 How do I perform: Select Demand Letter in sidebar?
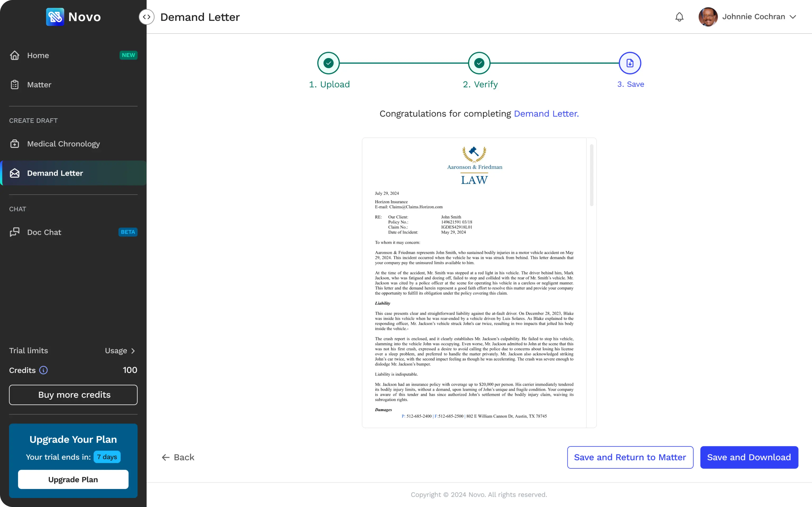tap(55, 173)
